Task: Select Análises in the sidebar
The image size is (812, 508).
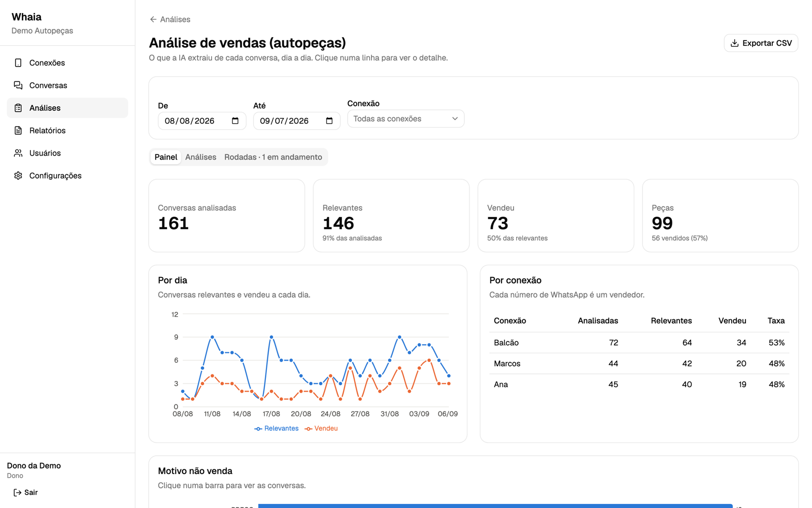Action: (x=67, y=108)
